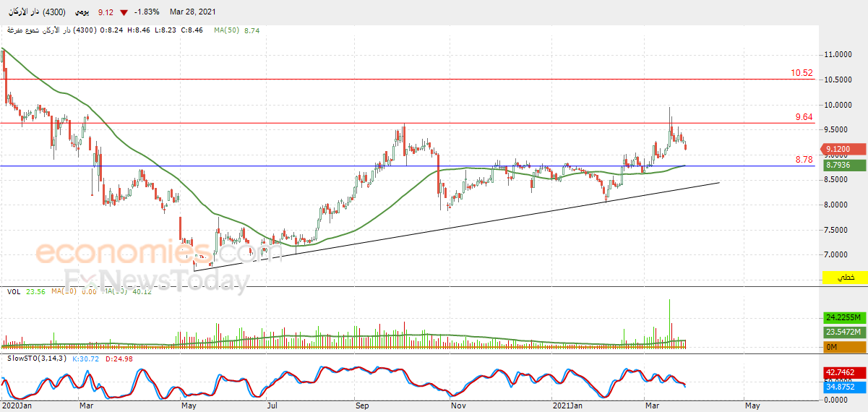Click the blue 34.8752 stochastic tag

[844, 387]
